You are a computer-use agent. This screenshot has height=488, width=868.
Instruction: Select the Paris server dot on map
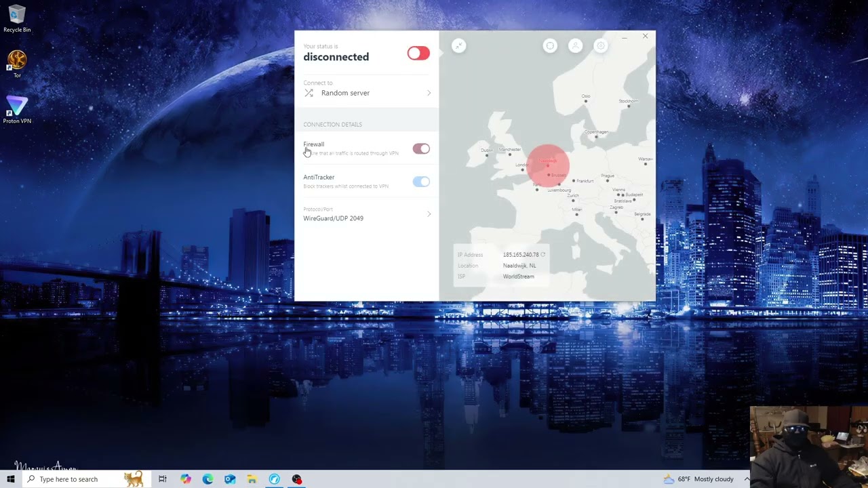coord(537,190)
